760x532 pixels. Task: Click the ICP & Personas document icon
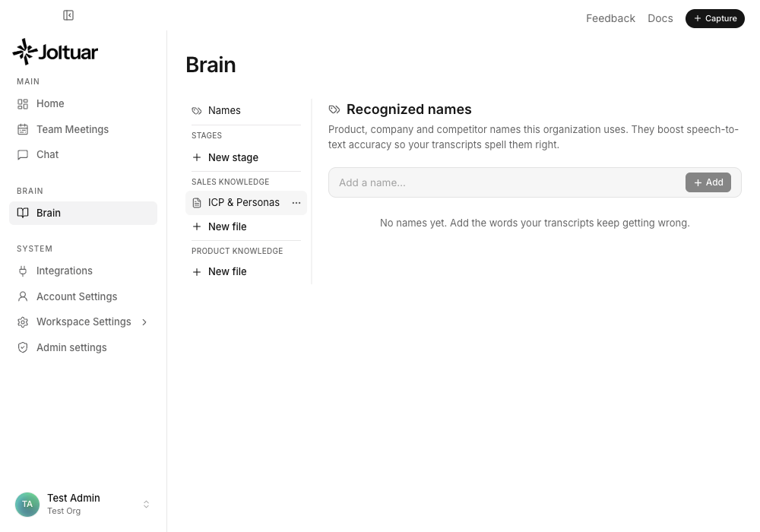[x=197, y=203]
